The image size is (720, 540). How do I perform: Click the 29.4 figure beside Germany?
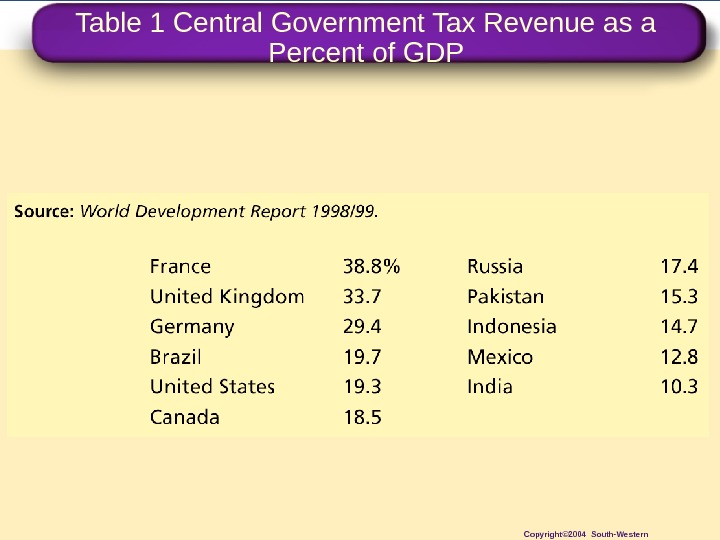click(x=362, y=326)
